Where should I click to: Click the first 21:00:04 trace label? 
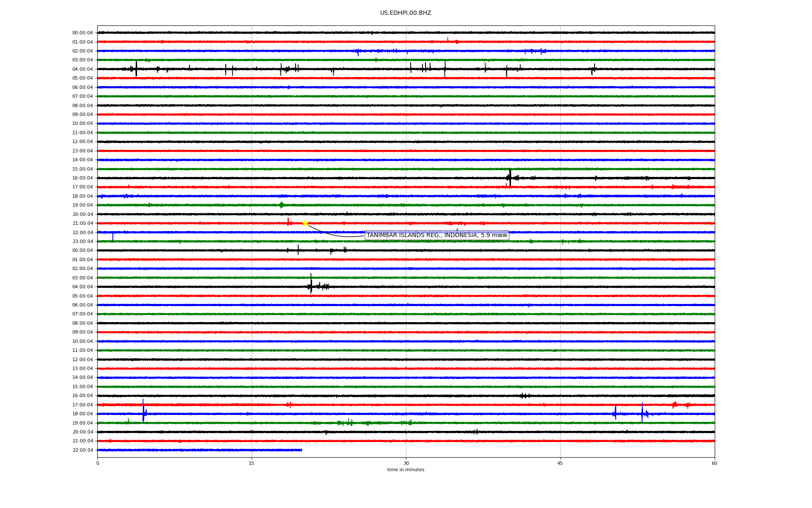coord(82,223)
